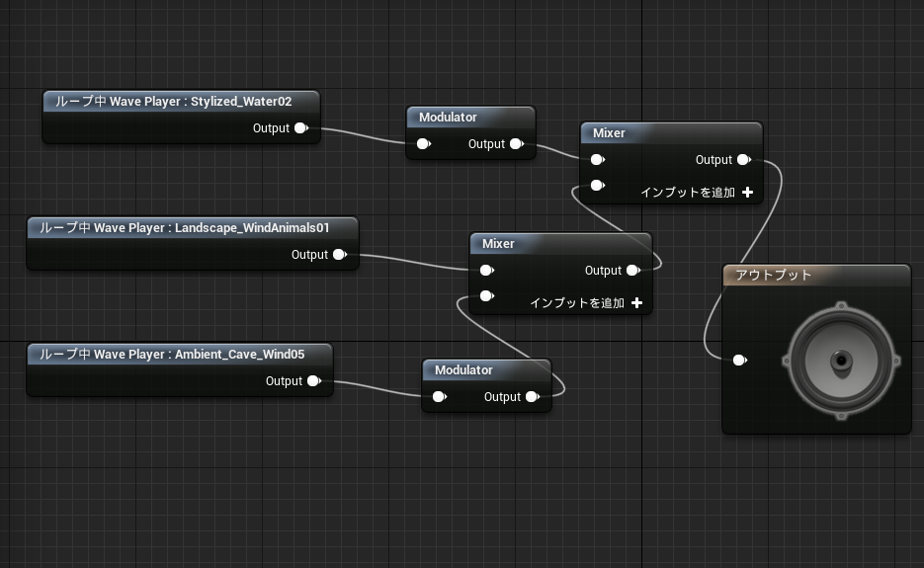The image size is (924, 568).
Task: Click the upper Mixer output pin
Action: pyautogui.click(x=744, y=160)
